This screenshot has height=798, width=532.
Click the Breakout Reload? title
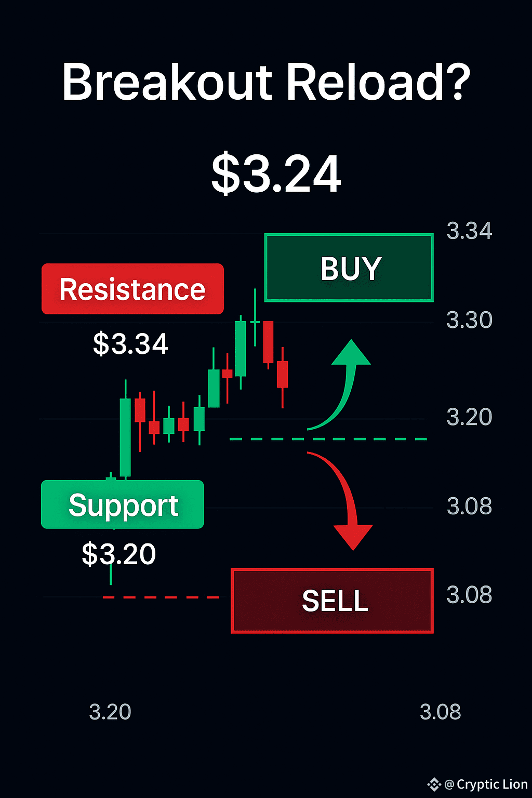click(x=266, y=82)
